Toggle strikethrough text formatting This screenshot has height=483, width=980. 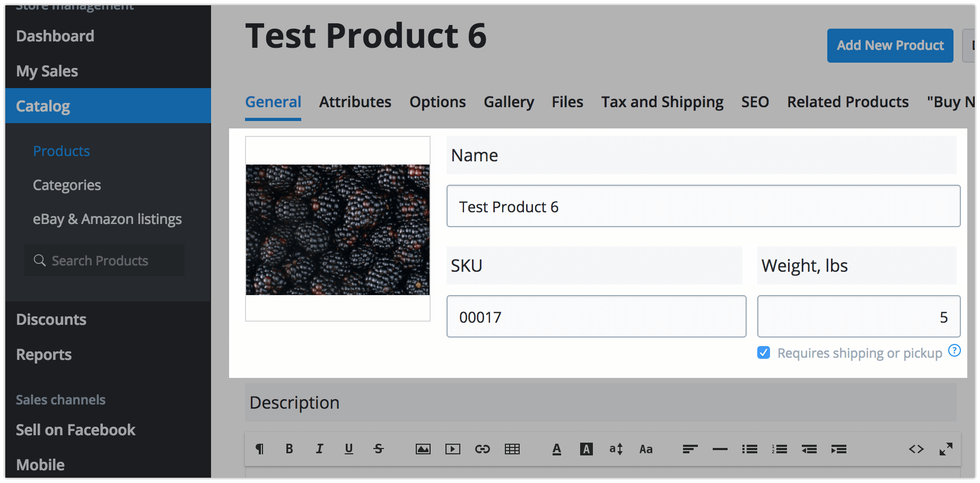tap(378, 449)
